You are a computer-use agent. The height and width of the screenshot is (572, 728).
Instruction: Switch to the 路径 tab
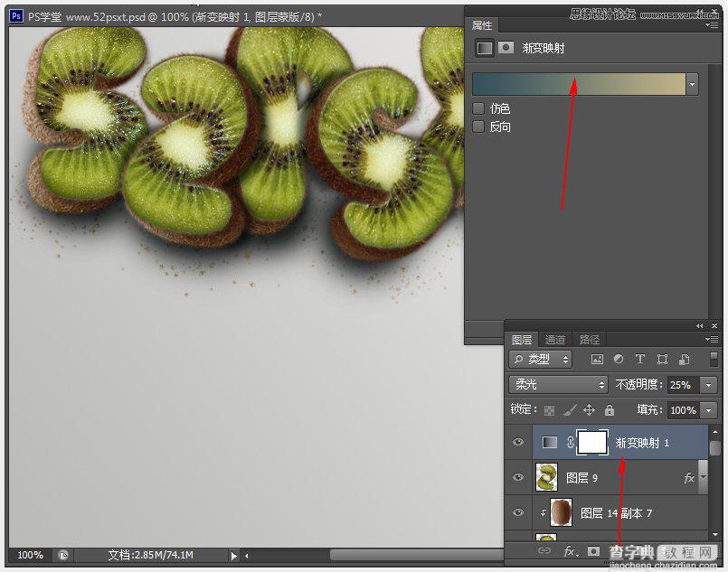(590, 340)
